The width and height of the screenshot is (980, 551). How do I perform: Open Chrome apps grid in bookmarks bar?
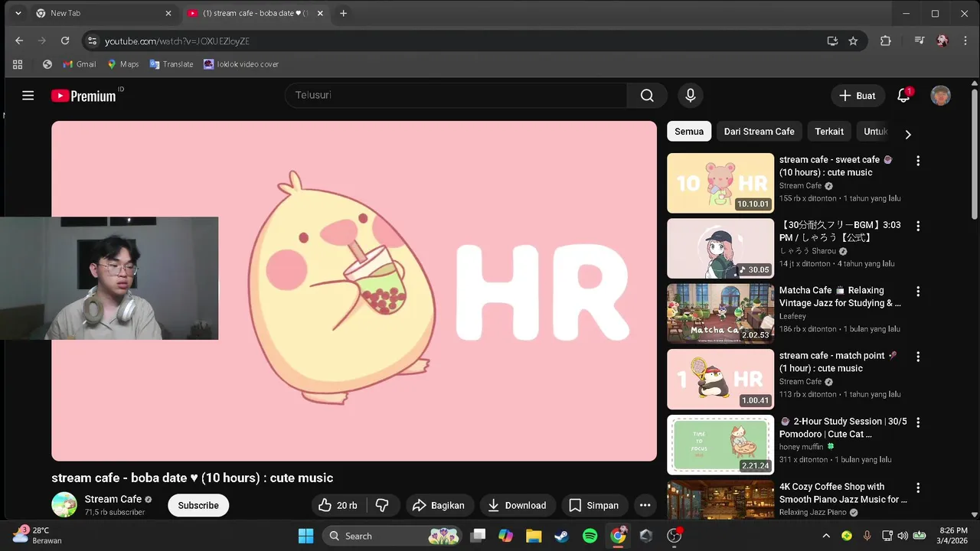[x=18, y=64]
